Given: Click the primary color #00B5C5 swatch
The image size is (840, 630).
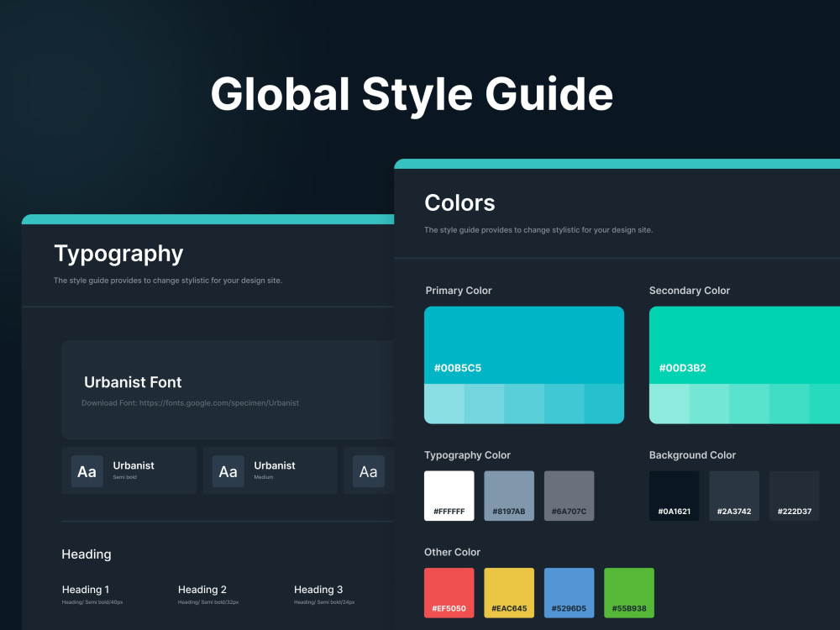Looking at the screenshot, I should (524, 345).
